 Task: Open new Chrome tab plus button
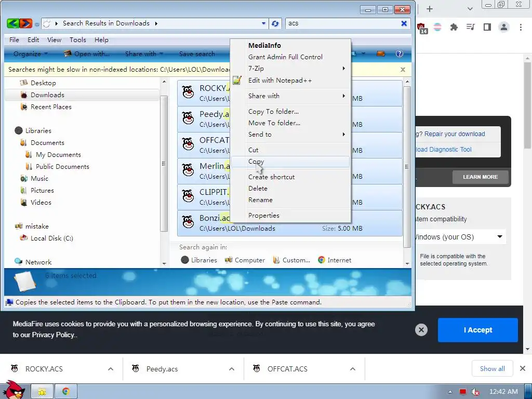click(430, 9)
